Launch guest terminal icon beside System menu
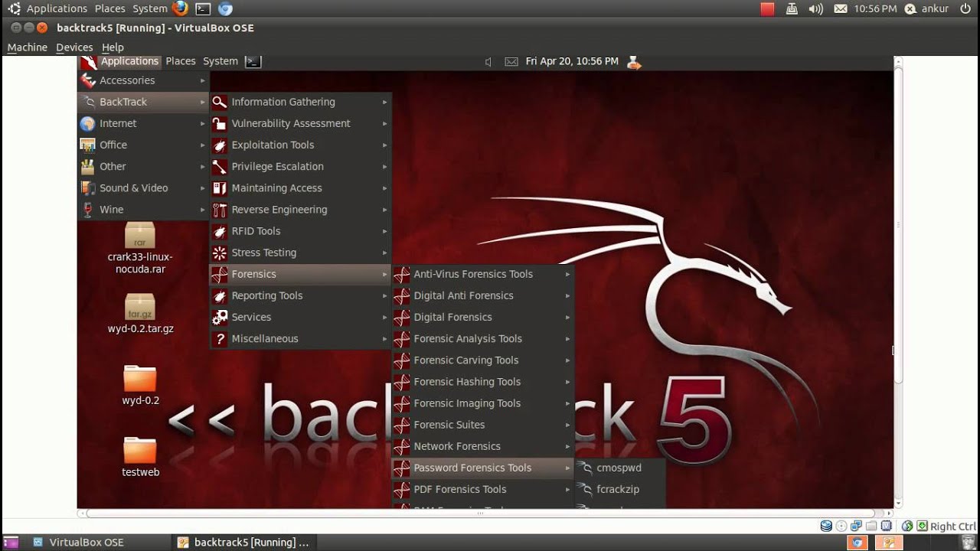 click(x=253, y=61)
